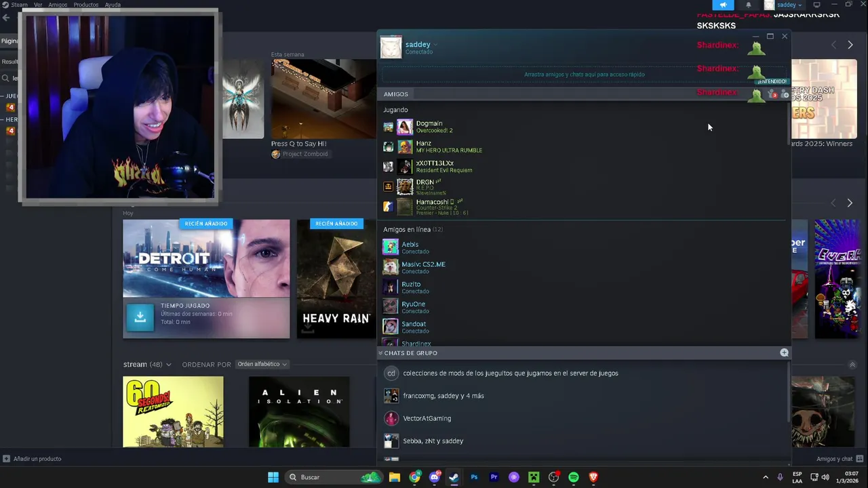This screenshot has width=868, height=488.
Task: Open the Orden alfabético sort dropdown
Action: 262,365
